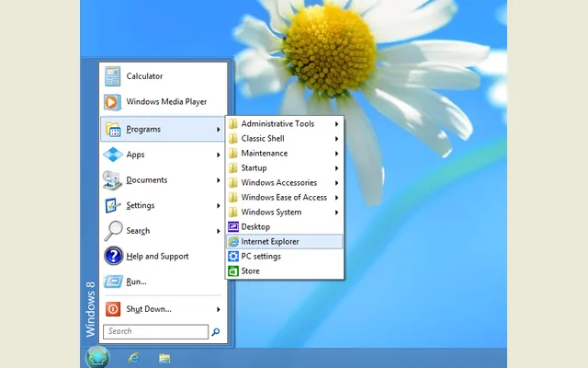Open the Calculator menu entry label
This screenshot has width=588, height=368.
pos(144,76)
